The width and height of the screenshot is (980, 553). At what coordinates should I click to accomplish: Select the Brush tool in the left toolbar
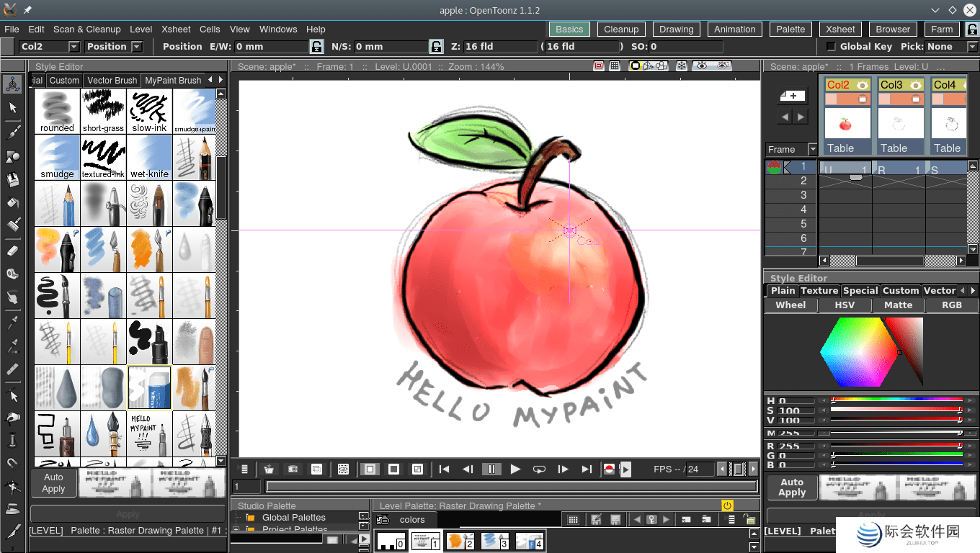click(12, 131)
